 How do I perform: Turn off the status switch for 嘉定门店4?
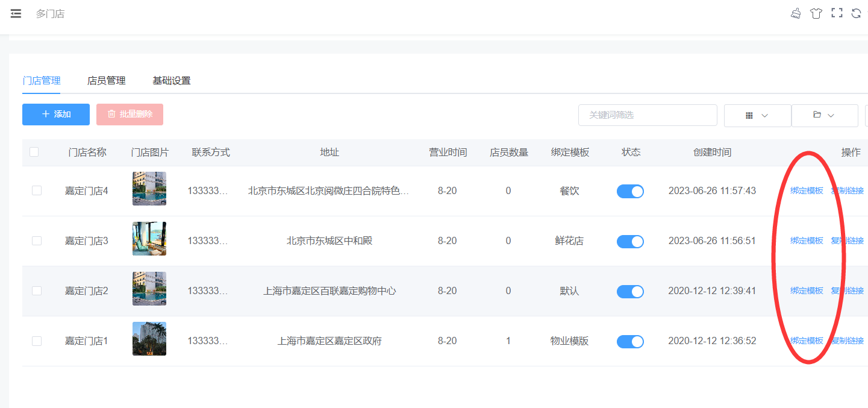coord(630,192)
